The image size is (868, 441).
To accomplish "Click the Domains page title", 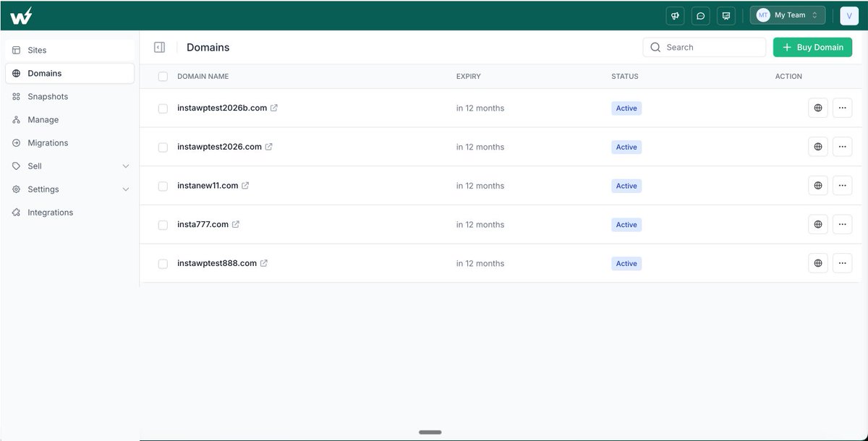I will coord(208,47).
